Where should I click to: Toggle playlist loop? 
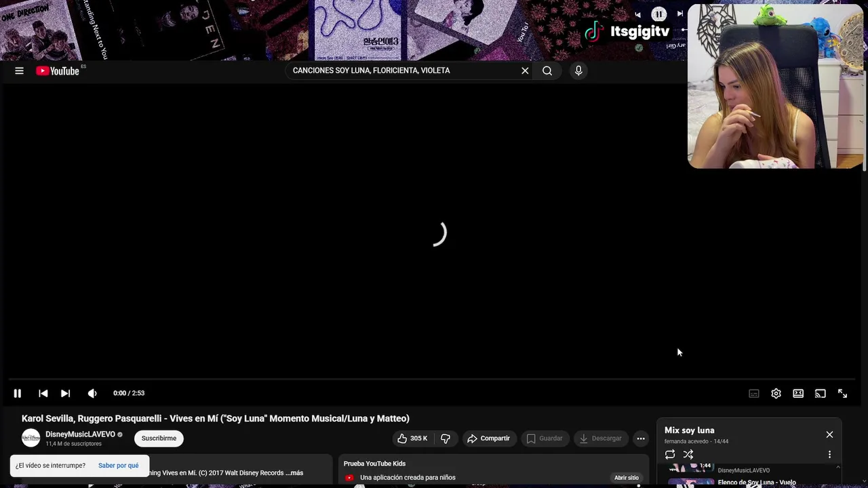click(x=670, y=455)
